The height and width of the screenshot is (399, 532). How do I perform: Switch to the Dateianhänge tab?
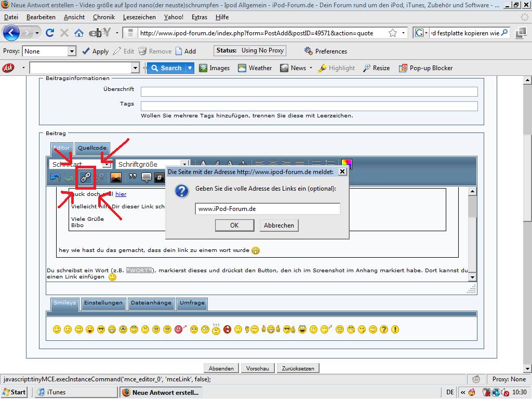pyautogui.click(x=151, y=303)
